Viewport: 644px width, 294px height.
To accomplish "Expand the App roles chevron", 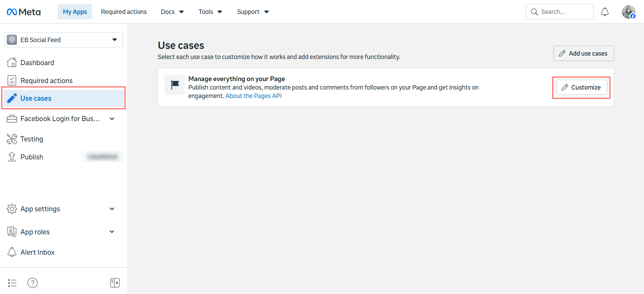I will pos(112,232).
